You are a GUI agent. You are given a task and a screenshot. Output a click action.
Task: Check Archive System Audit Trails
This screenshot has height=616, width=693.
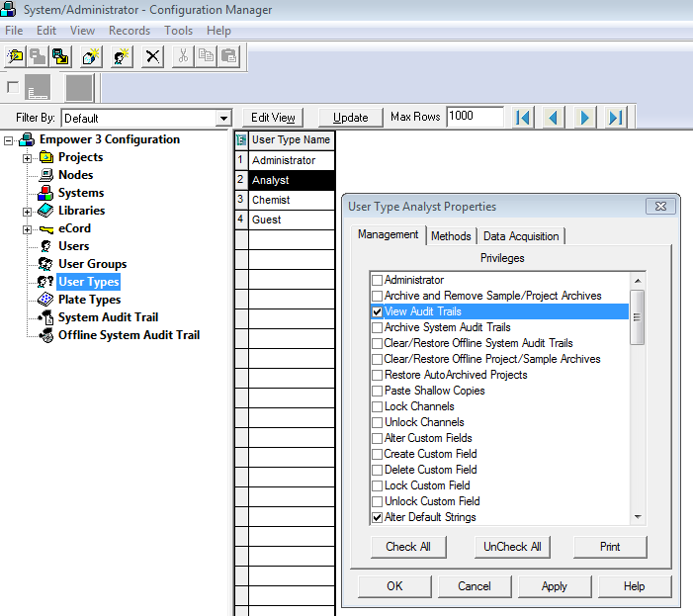pyautogui.click(x=377, y=328)
